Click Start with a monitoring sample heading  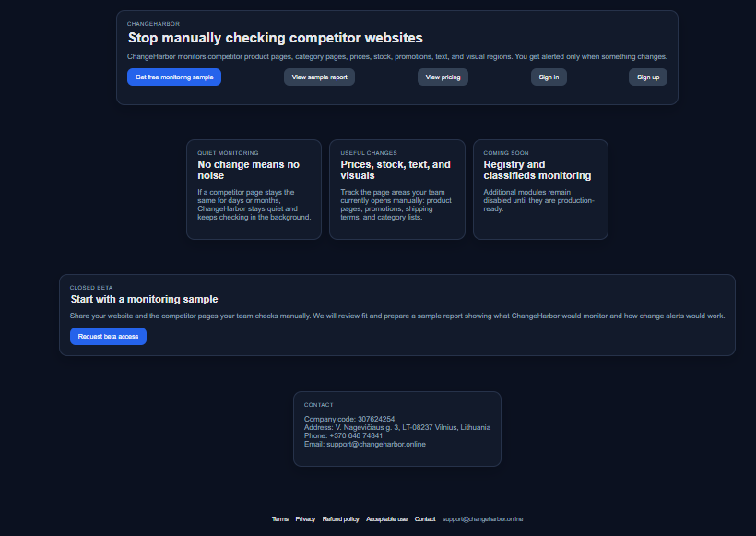144,299
